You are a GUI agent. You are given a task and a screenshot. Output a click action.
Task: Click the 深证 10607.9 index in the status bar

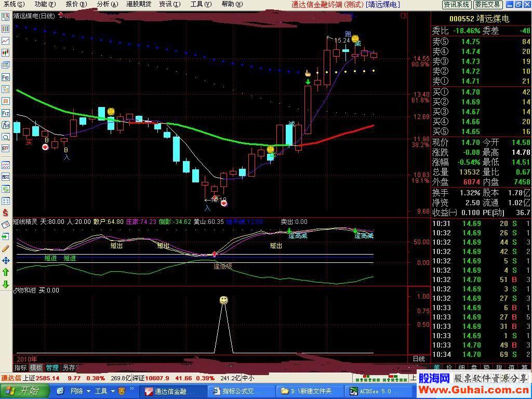click(x=150, y=378)
